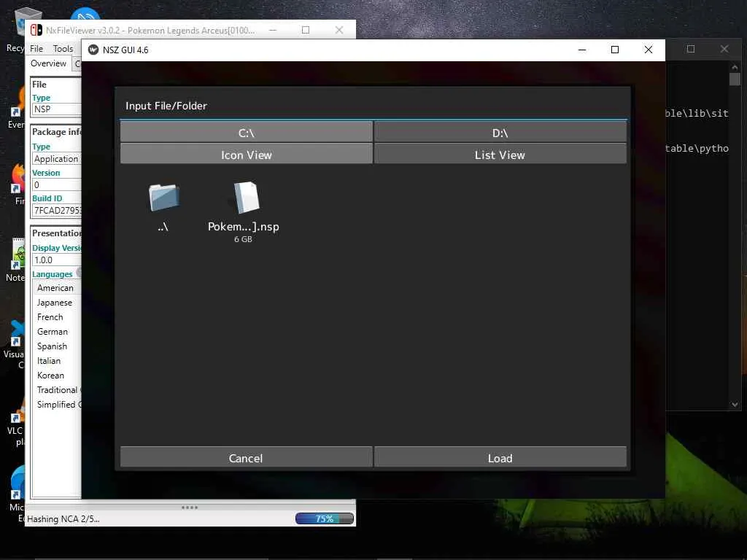Minimize the NSZ GUI window
Image resolution: width=747 pixels, height=560 pixels.
582,50
